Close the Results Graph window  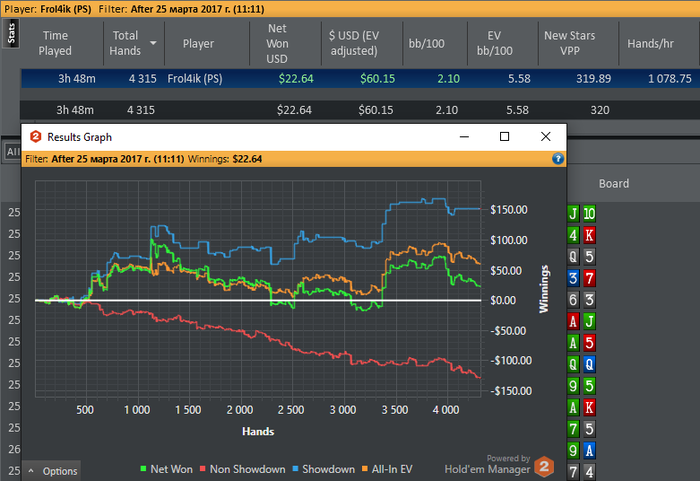pyautogui.click(x=546, y=137)
